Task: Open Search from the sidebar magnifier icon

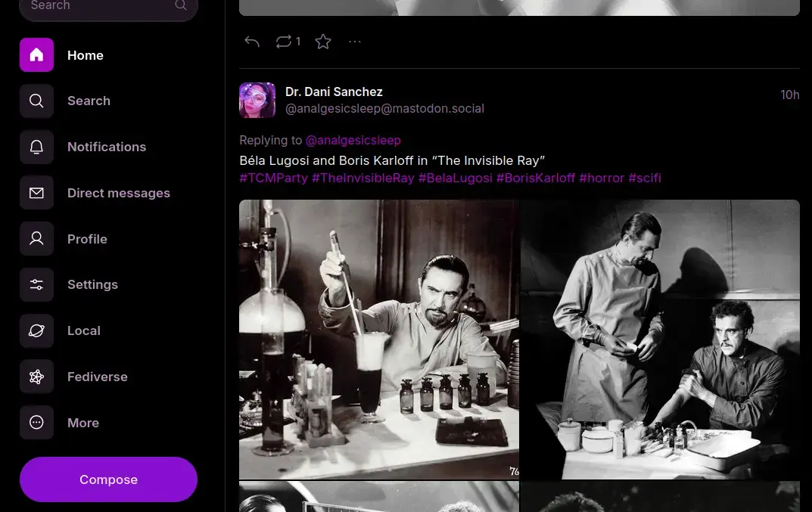Action: 36,101
